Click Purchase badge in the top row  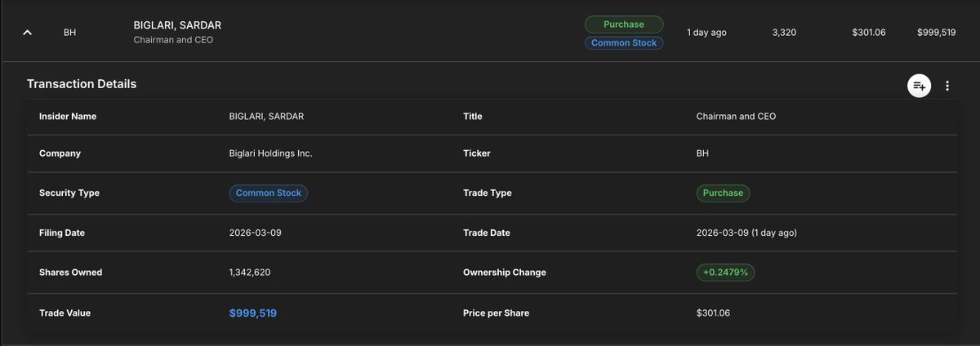click(624, 24)
